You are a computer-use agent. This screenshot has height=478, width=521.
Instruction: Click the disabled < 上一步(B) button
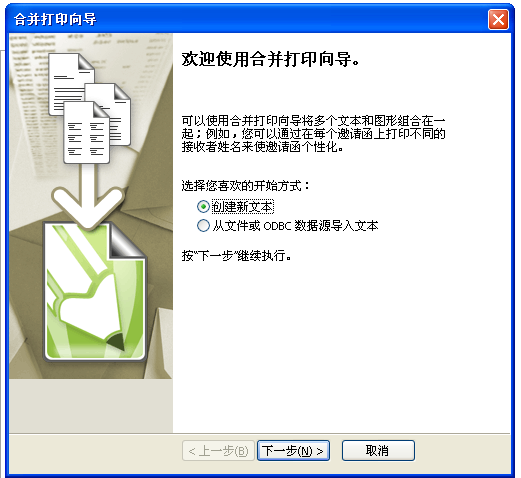[x=218, y=451]
